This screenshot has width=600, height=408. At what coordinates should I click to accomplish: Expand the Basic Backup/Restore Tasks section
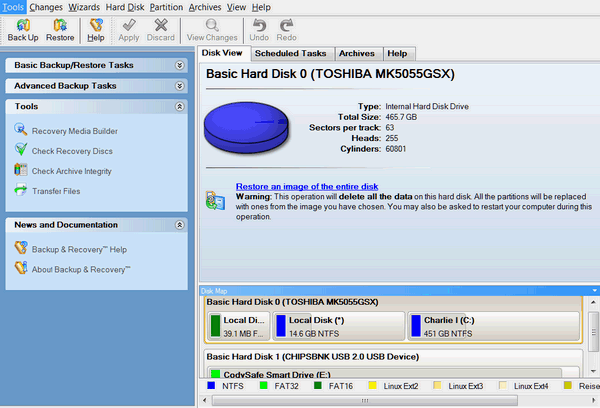(179, 65)
